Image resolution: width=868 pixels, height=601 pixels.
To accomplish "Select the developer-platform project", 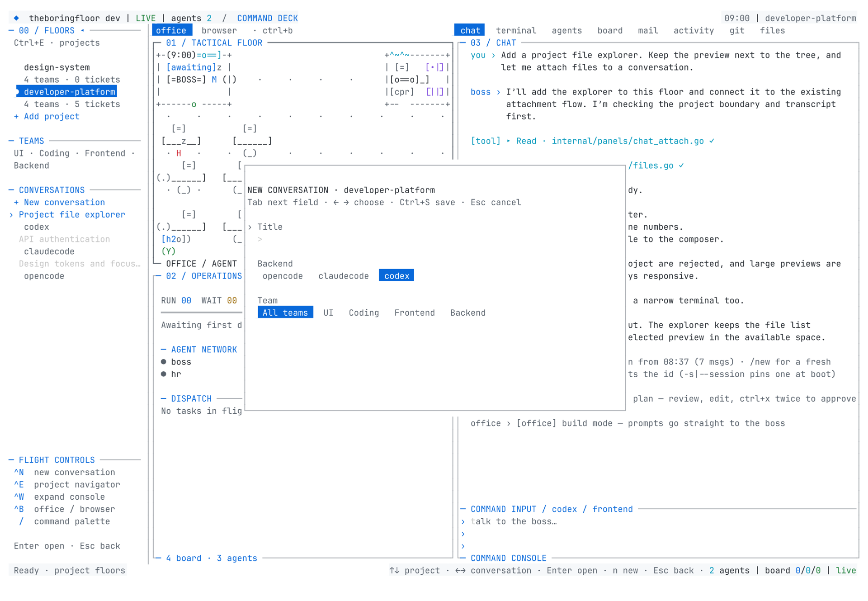I will pos(67,92).
